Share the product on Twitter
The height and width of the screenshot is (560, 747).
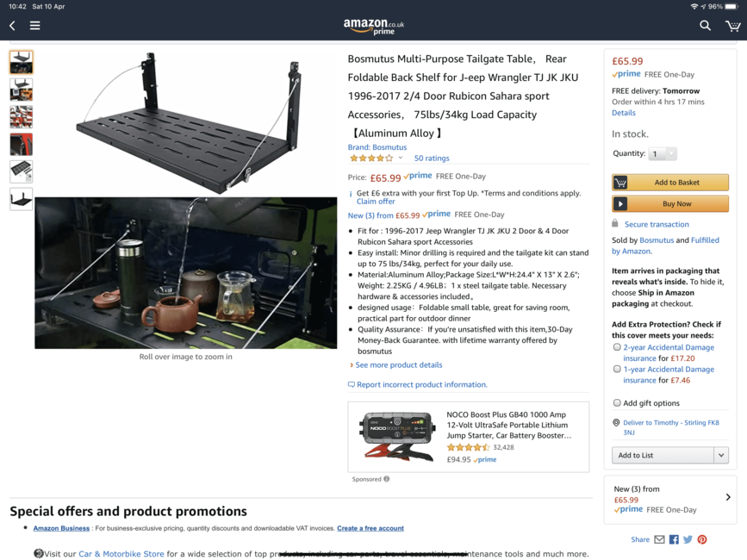click(688, 539)
